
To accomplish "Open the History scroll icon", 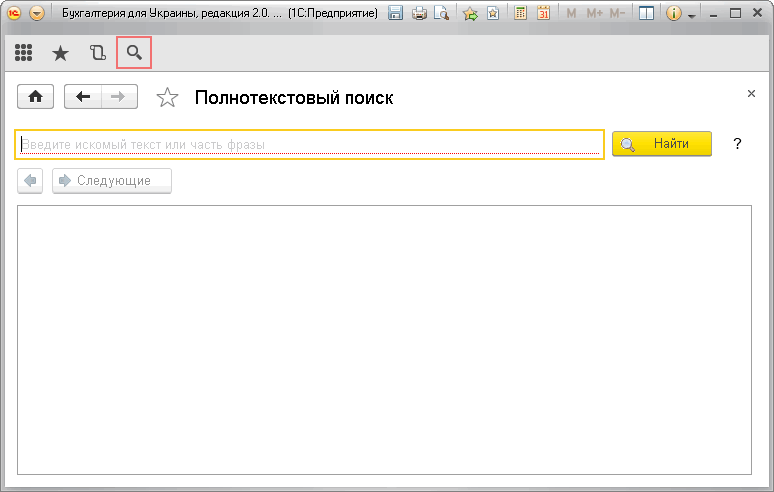I will 97,53.
